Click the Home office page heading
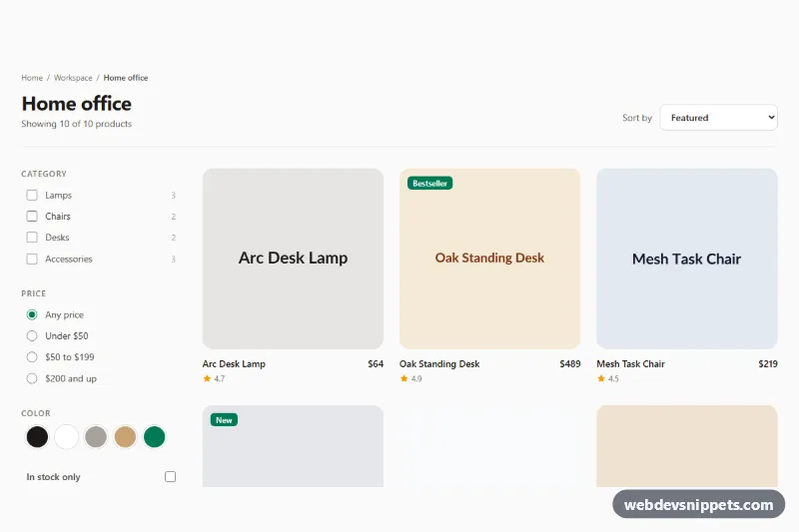799x532 pixels. tap(77, 104)
